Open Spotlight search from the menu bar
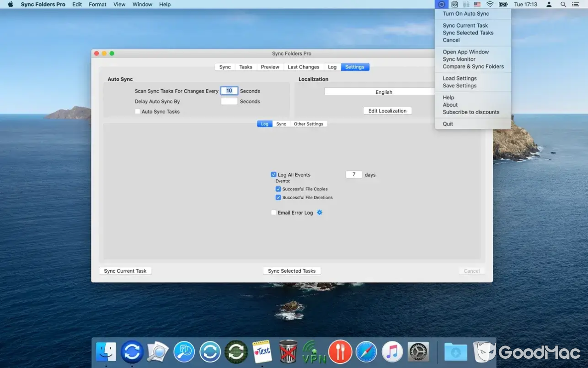The width and height of the screenshot is (588, 368). pos(563,4)
